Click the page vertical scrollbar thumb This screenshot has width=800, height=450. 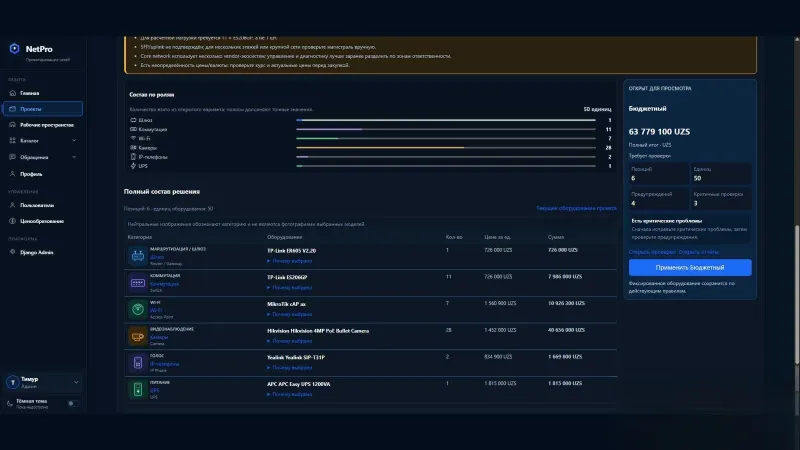[x=797, y=295]
